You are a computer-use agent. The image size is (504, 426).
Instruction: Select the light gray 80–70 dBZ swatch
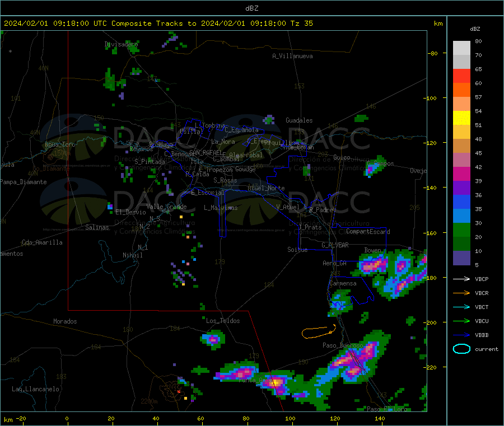tap(461, 48)
